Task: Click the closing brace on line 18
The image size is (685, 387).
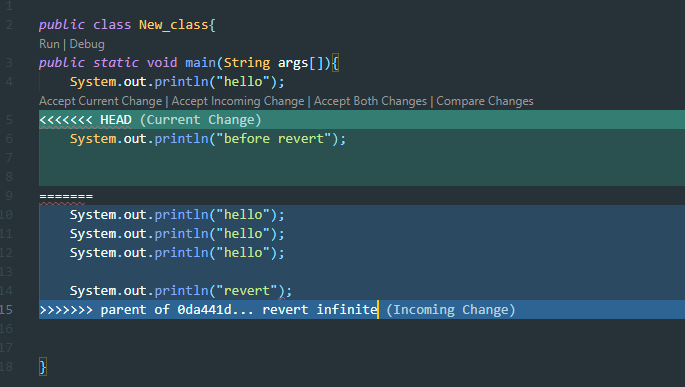Action: pos(42,367)
